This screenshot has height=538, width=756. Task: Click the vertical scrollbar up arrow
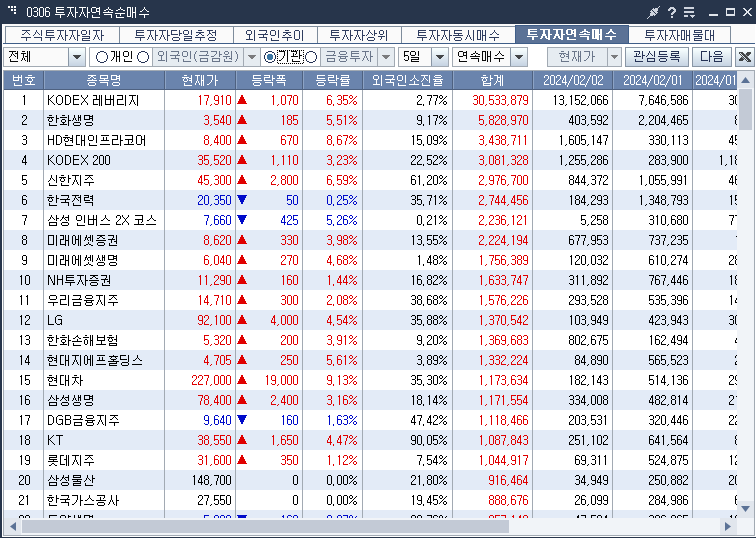(x=745, y=80)
